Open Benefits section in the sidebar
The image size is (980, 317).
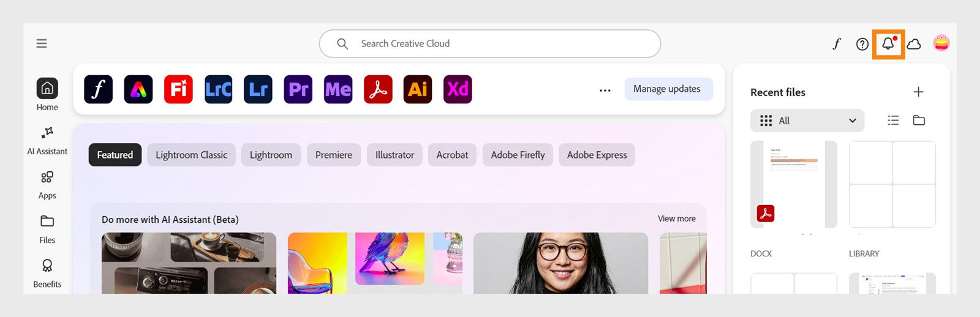(47, 274)
